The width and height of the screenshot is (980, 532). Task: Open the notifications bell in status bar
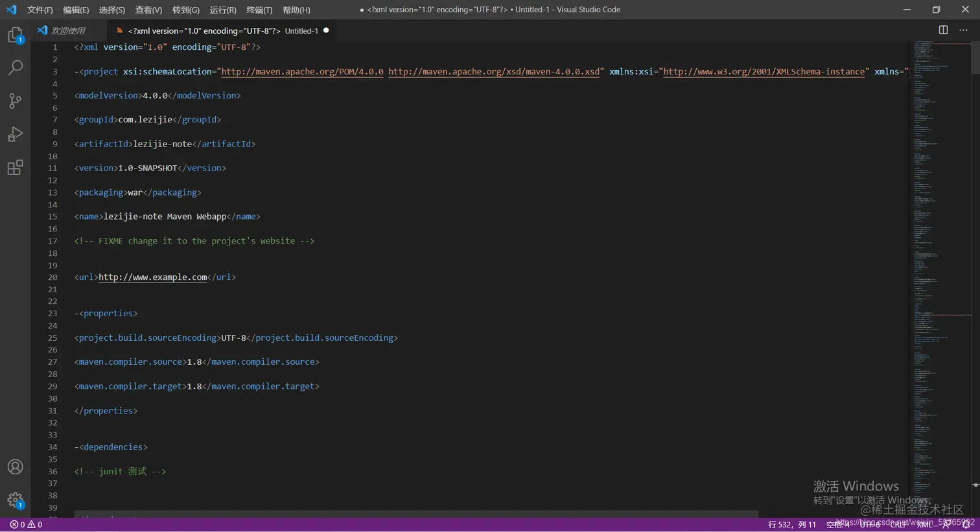[x=966, y=524]
